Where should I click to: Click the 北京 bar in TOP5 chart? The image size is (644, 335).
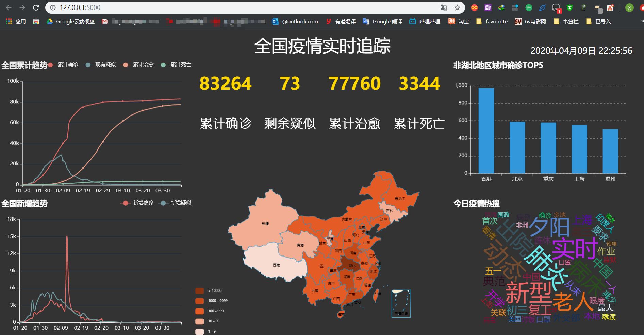pos(517,148)
